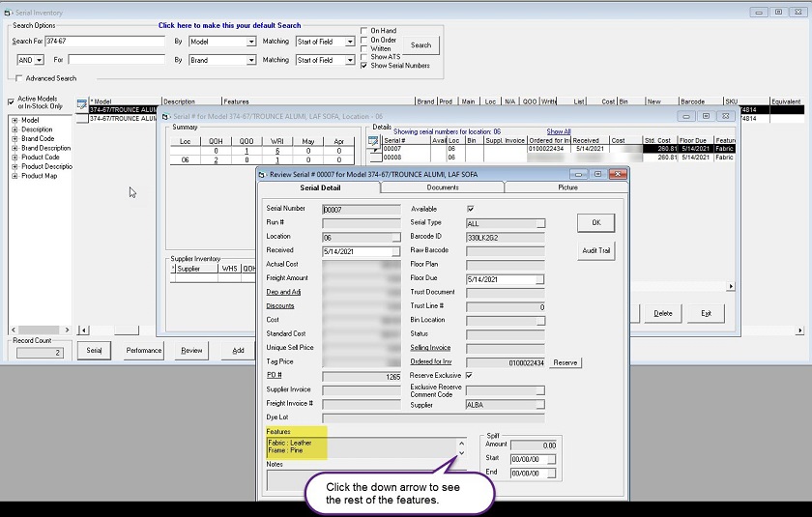Screen dimensions: 812x517
Task: Click the Search button
Action: 421,45
